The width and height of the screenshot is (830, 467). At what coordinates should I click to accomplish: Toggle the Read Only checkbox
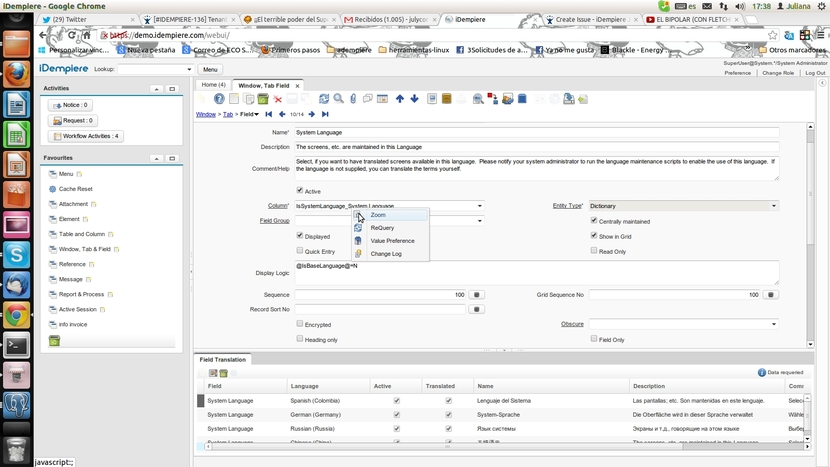point(594,251)
